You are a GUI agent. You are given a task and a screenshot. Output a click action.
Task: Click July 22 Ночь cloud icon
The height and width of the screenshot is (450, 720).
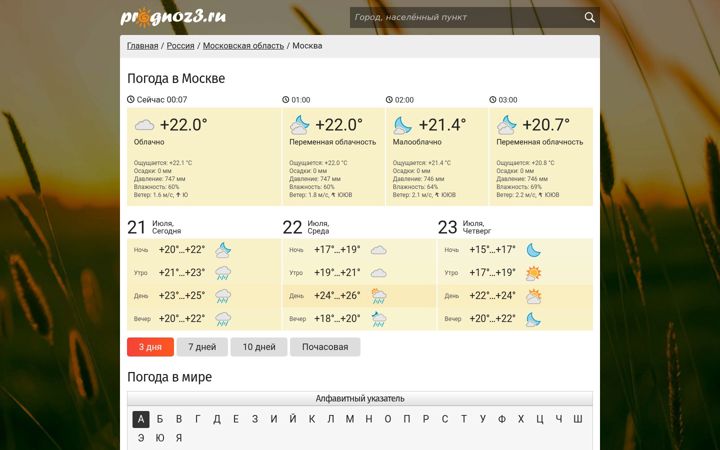[379, 250]
